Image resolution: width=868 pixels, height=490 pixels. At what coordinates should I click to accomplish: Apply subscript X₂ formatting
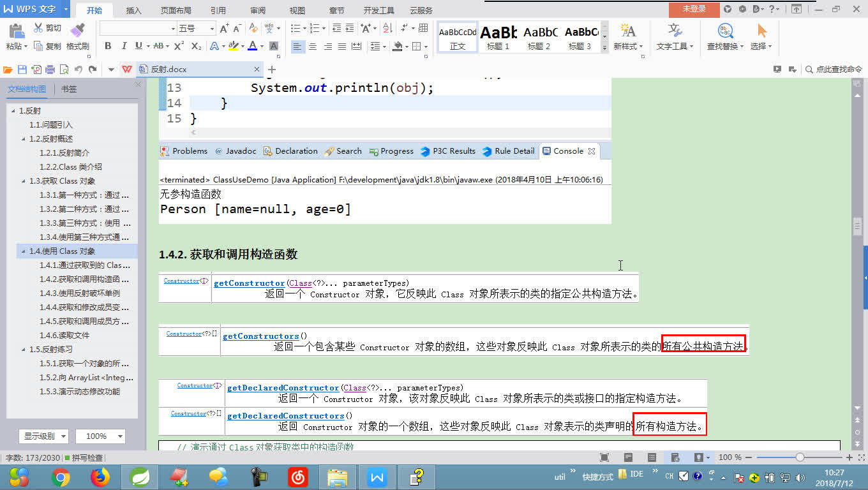pos(196,46)
